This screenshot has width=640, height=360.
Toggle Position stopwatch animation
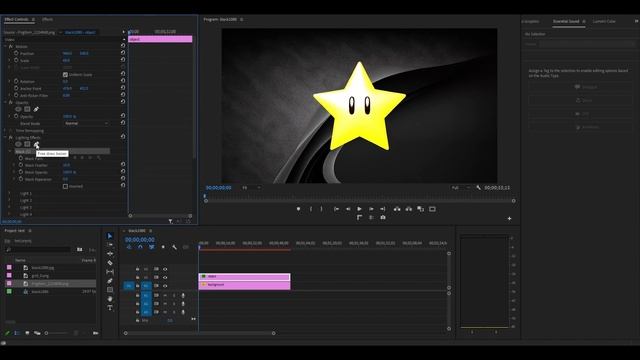16,53
